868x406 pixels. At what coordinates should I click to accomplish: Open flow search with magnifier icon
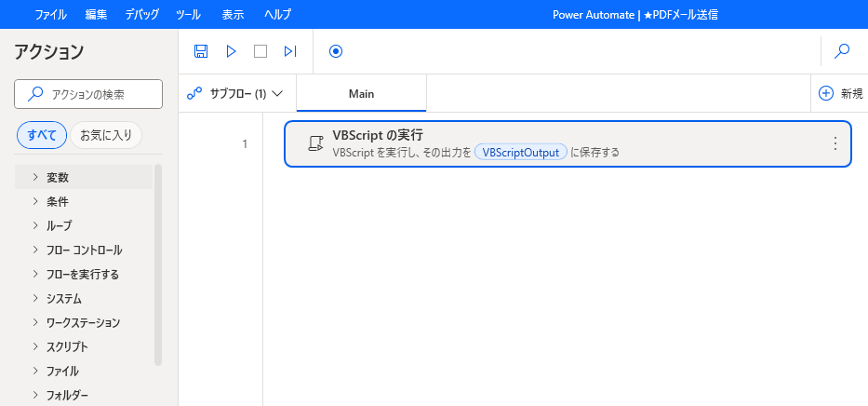pos(842,51)
